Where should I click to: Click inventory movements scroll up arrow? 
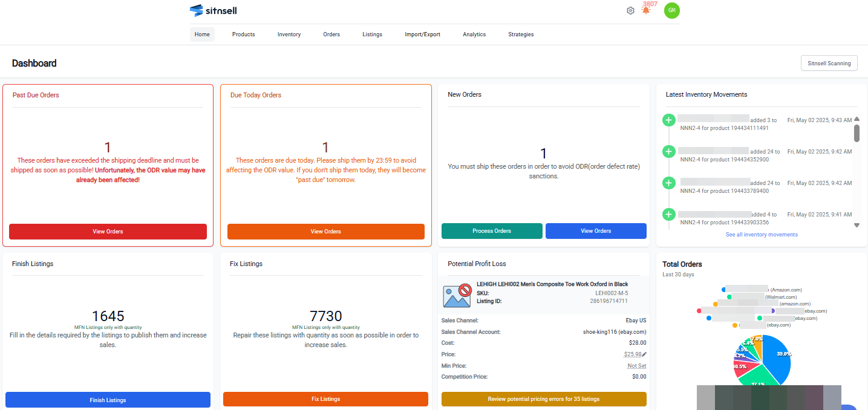click(x=857, y=119)
